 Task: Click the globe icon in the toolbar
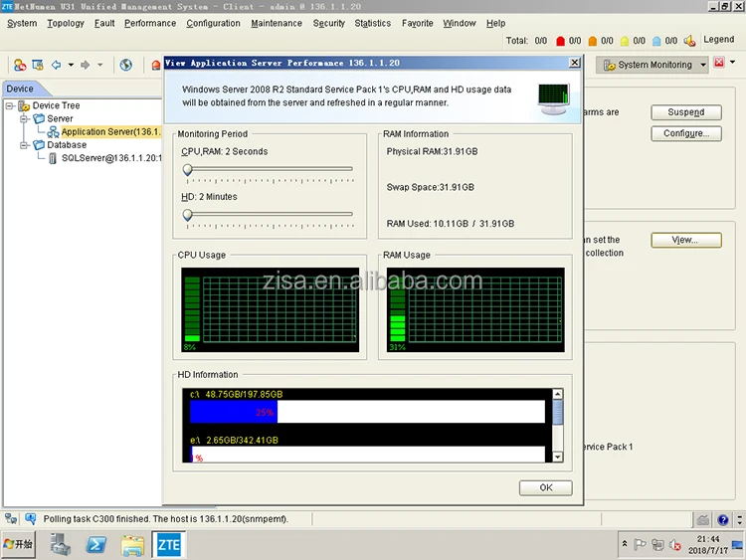[126, 65]
